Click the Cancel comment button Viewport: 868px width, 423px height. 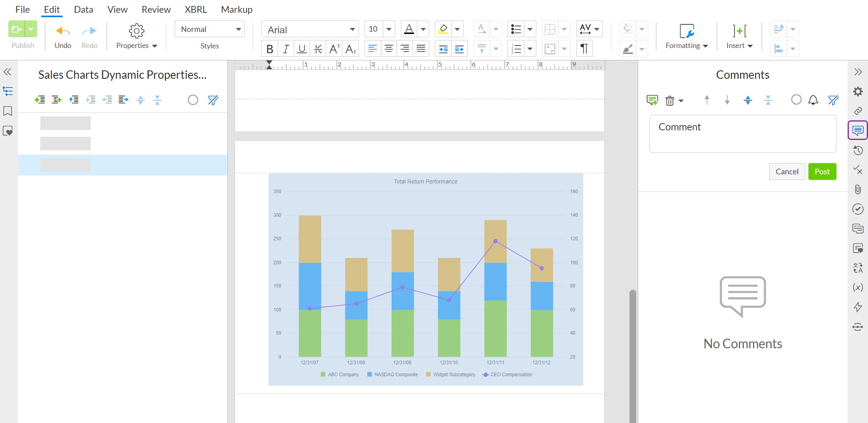(x=787, y=172)
